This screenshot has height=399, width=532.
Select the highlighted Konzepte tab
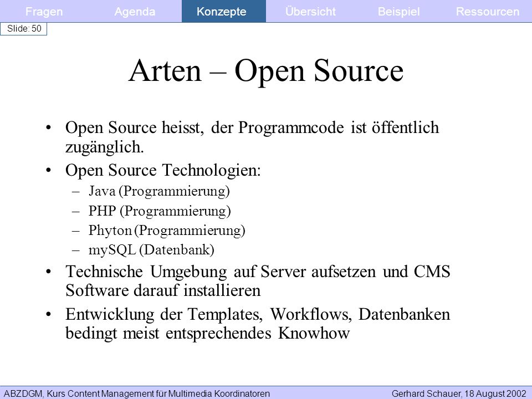click(223, 11)
